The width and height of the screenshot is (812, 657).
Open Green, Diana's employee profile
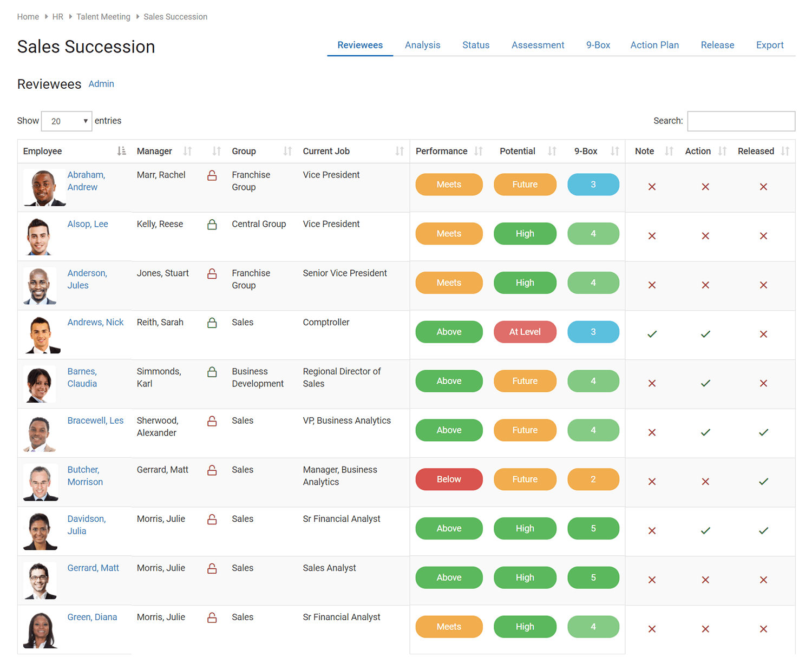[92, 617]
